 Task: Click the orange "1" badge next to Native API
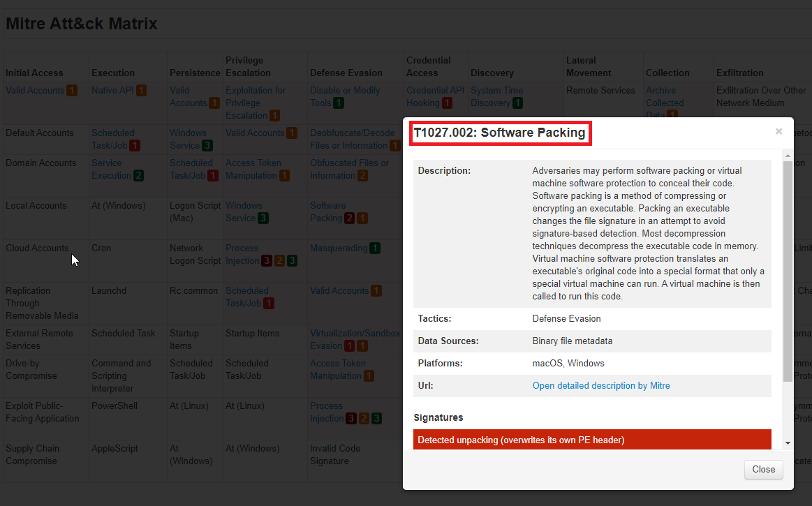pos(140,91)
